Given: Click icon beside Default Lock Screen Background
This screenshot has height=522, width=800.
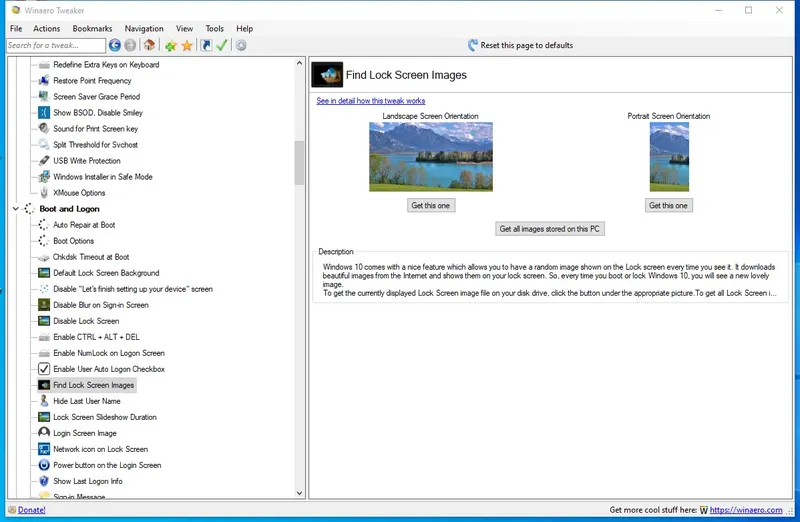Looking at the screenshot, I should 44,273.
